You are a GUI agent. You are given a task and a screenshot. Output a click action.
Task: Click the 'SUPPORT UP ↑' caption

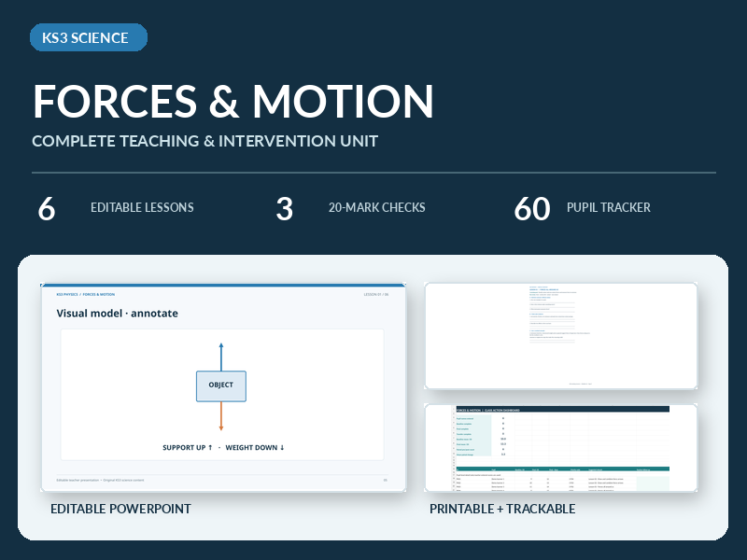188,448
